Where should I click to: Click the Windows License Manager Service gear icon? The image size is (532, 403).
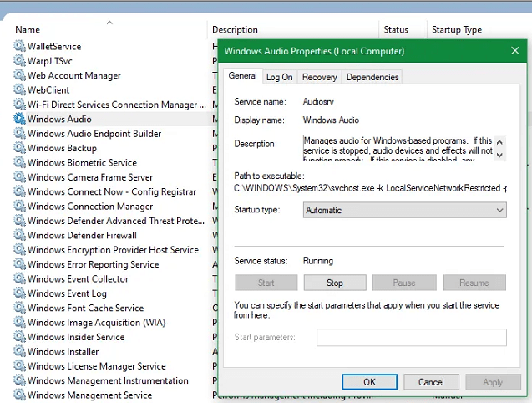click(19, 366)
